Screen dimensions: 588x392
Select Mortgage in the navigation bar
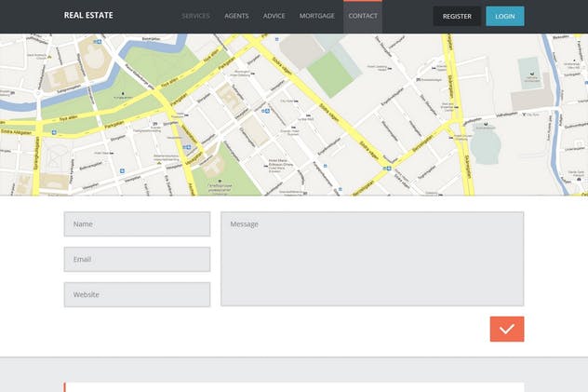tap(316, 16)
